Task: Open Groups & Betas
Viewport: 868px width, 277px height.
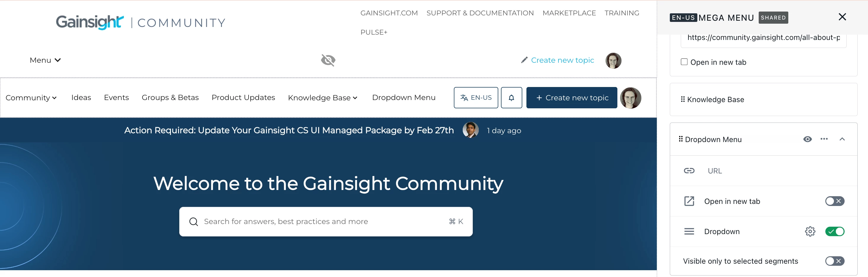Action: (170, 98)
